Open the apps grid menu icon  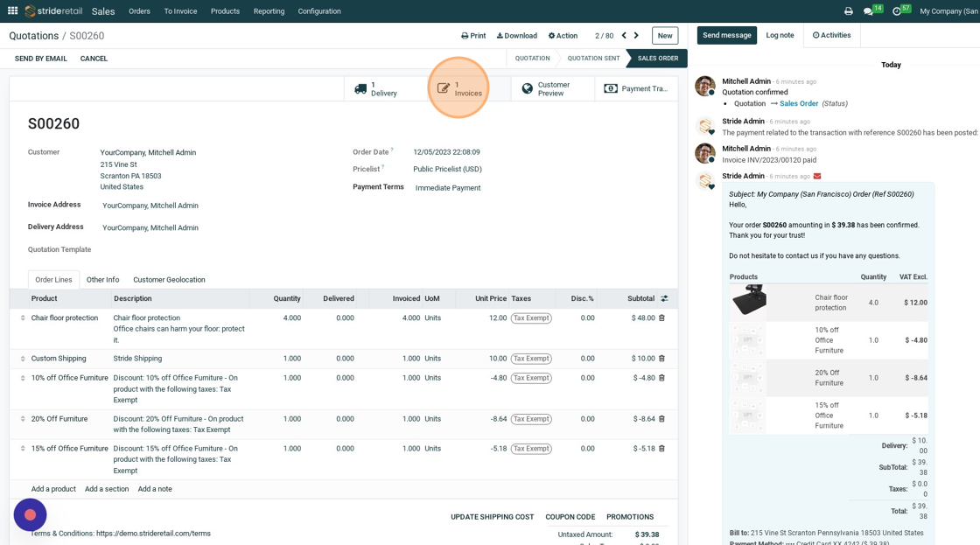pyautogui.click(x=12, y=10)
